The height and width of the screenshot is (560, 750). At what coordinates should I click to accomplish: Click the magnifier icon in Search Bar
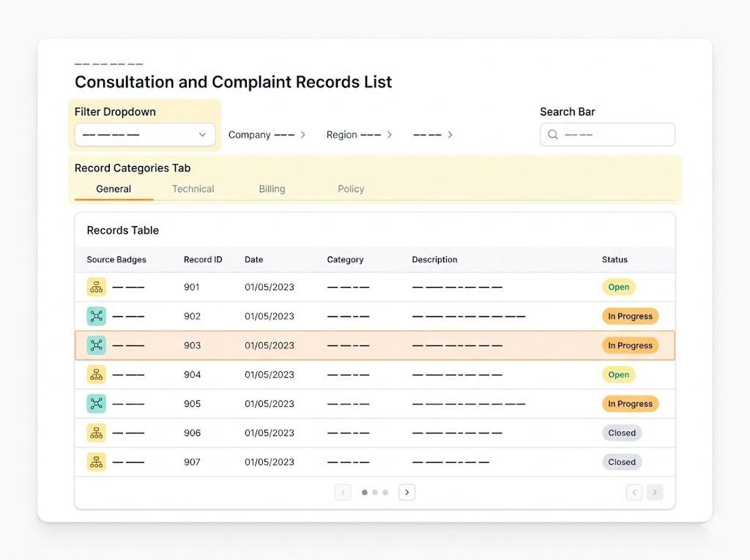coord(553,135)
